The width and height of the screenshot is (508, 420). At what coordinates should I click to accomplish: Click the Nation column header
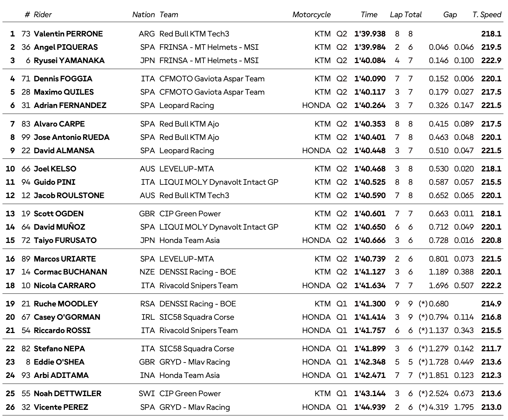pos(143,15)
